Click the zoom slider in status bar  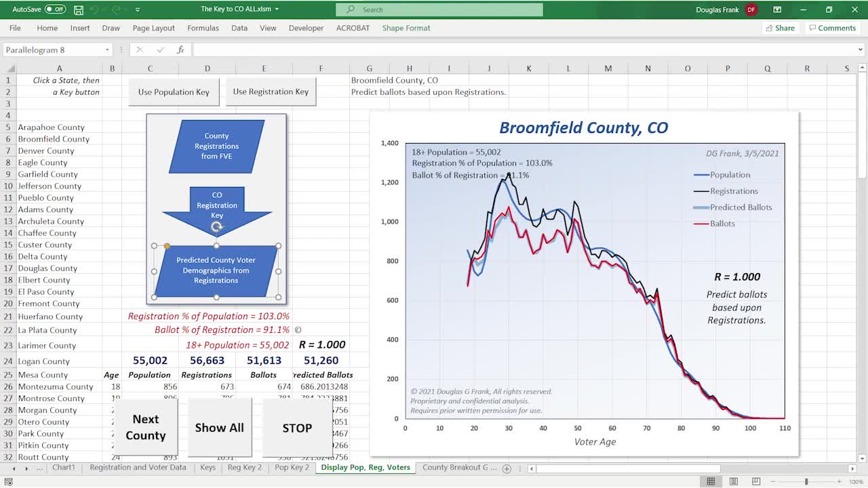coord(806,481)
